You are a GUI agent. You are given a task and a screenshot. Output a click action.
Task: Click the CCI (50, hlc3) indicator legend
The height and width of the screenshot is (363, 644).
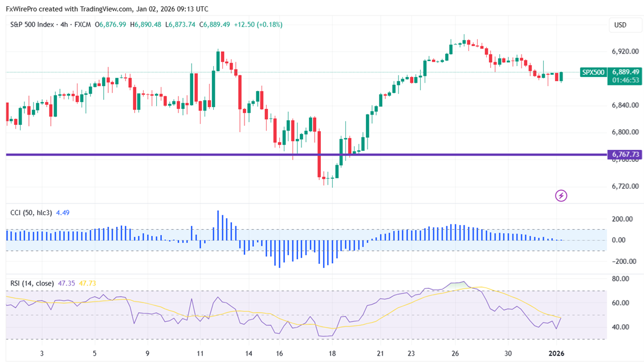click(x=31, y=213)
